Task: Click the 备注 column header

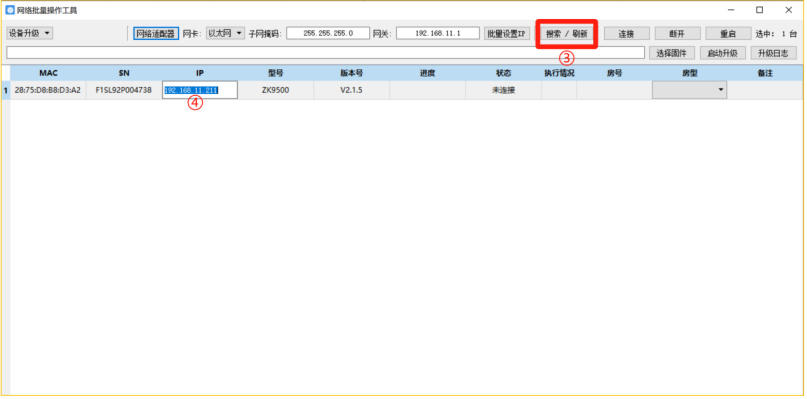Action: 765,73
